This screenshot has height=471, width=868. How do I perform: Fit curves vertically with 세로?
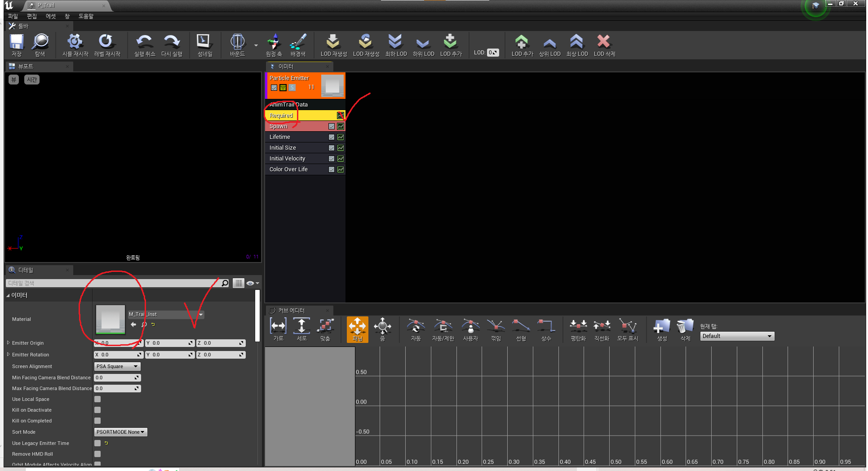click(301, 329)
